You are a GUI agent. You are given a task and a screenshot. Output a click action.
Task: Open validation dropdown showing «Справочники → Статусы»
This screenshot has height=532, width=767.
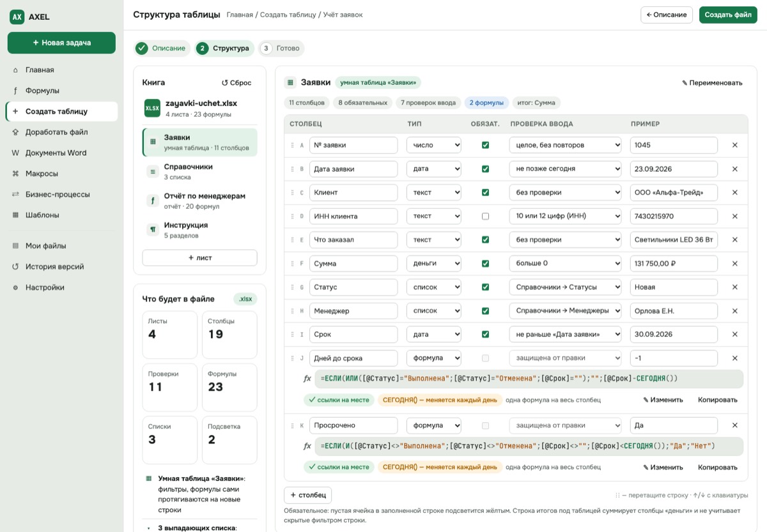point(566,287)
